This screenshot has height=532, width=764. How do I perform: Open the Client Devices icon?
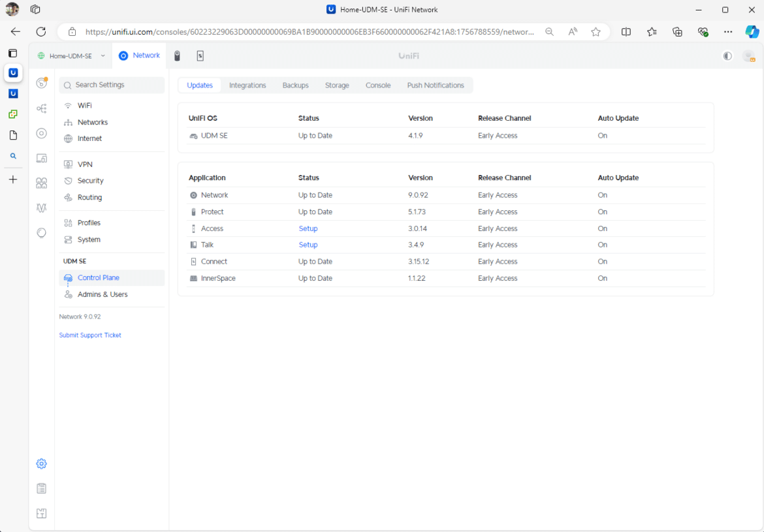(x=42, y=158)
